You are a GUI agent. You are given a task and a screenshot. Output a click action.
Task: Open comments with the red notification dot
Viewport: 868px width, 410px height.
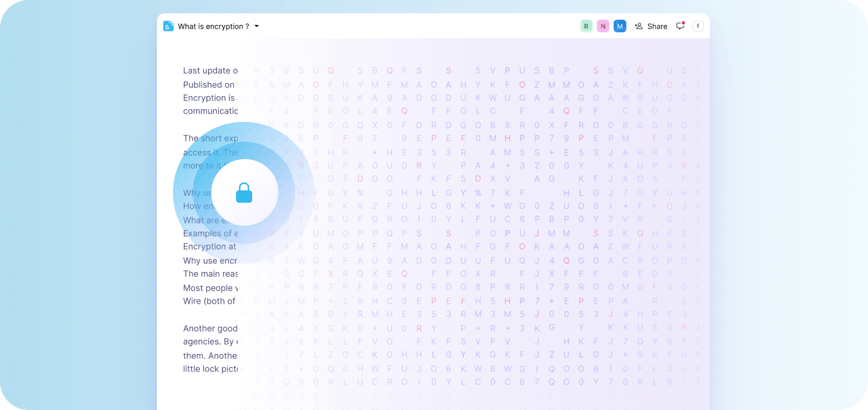680,26
